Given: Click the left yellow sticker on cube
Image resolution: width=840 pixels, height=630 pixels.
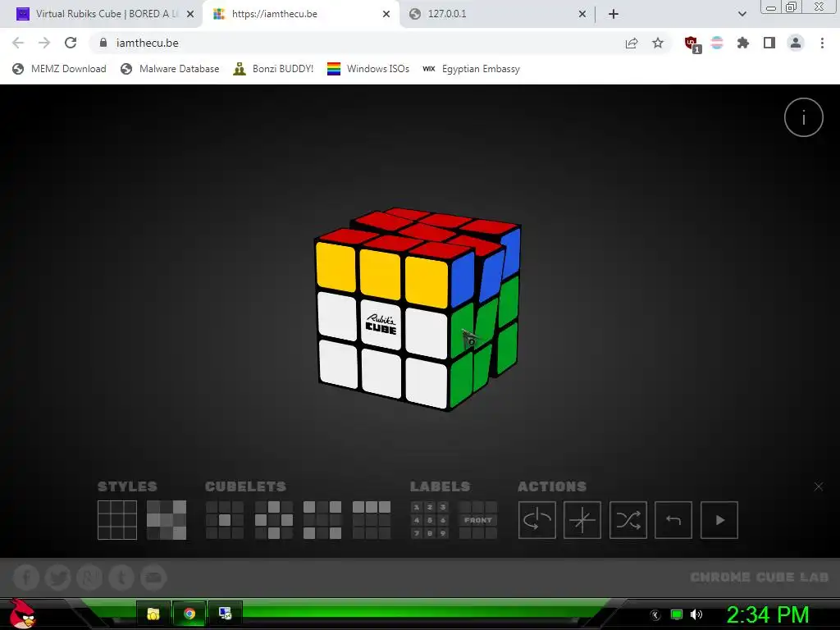Looking at the screenshot, I should 336,267.
